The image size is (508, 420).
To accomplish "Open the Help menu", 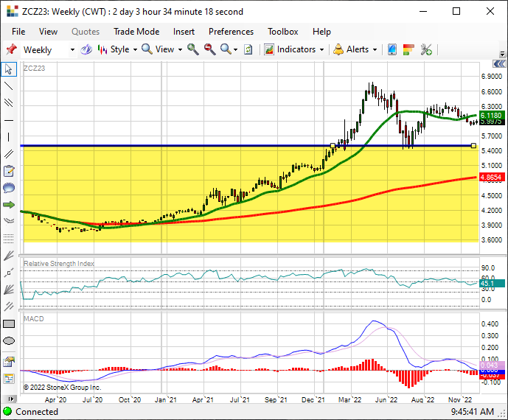I will pyautogui.click(x=321, y=32).
